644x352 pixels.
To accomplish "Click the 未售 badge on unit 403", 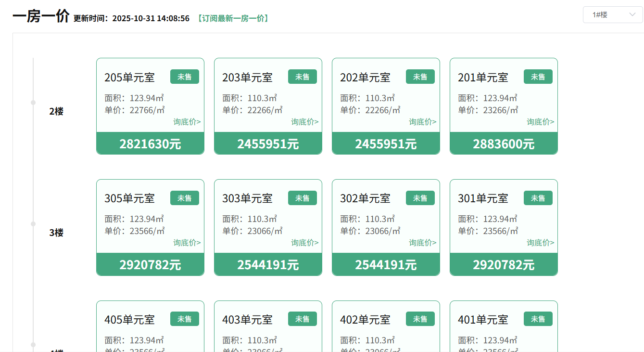I will (x=303, y=319).
